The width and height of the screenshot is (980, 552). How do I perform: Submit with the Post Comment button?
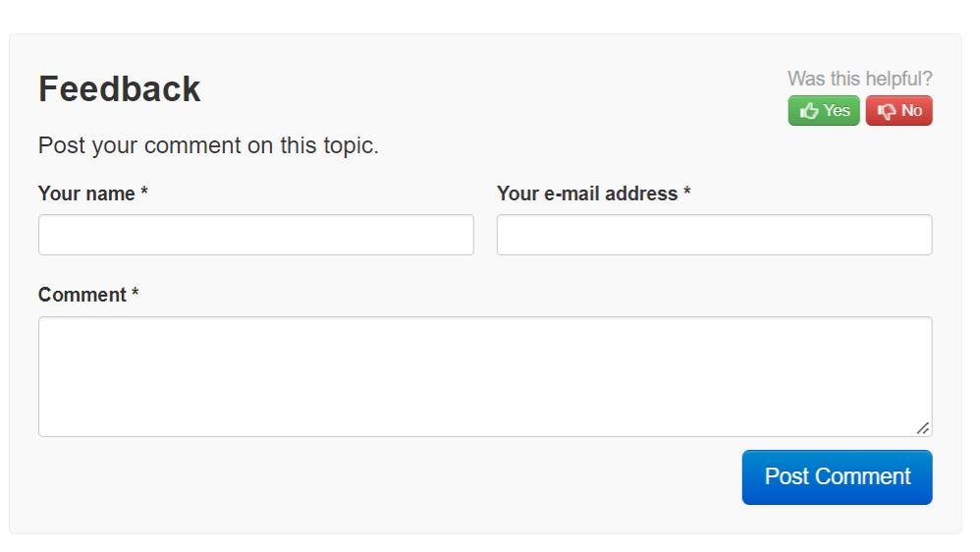click(837, 477)
